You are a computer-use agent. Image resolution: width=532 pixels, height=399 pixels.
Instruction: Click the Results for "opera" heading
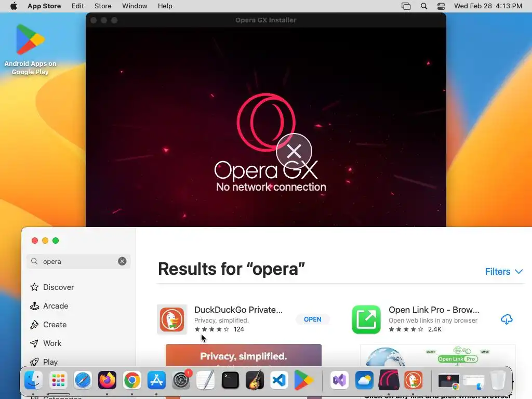pos(231,269)
